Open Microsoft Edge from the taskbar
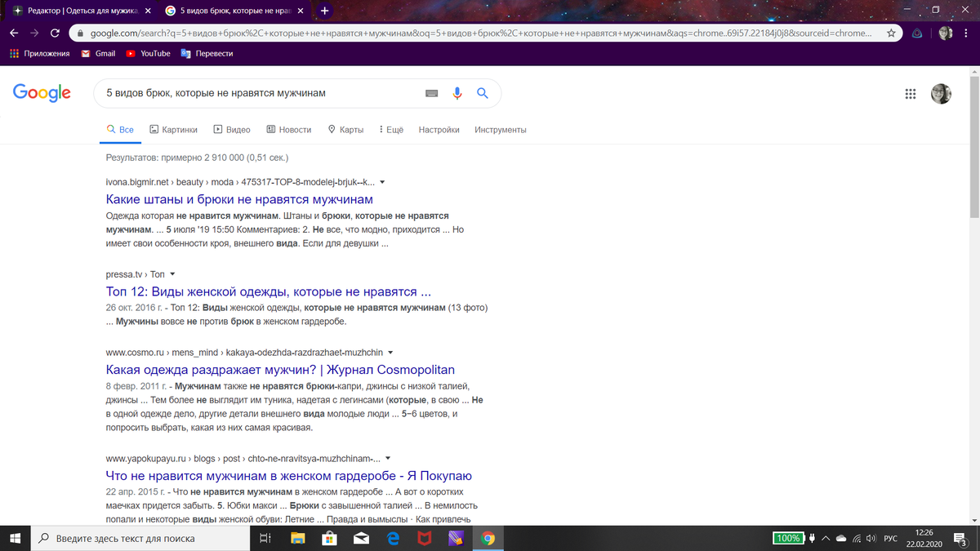Viewport: 980px width, 551px height. [x=393, y=538]
